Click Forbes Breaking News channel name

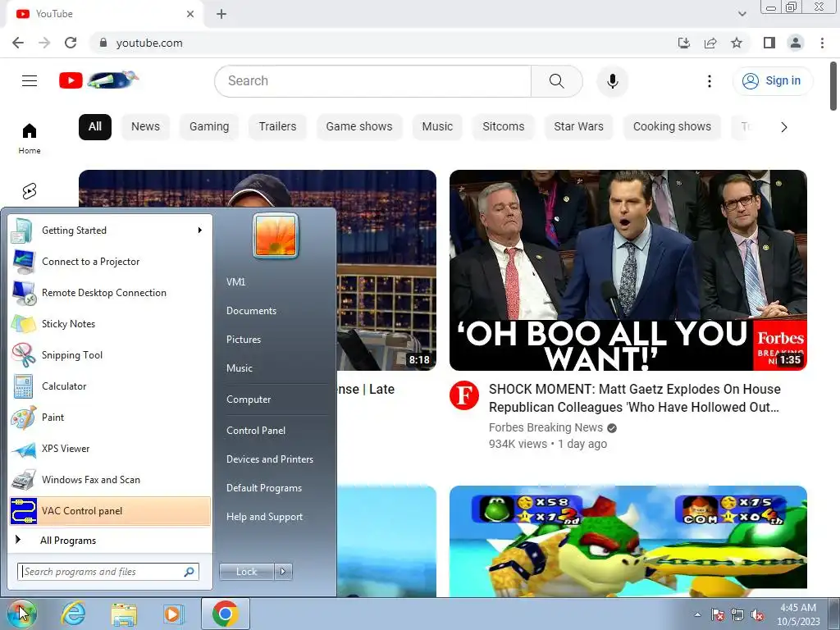point(546,427)
